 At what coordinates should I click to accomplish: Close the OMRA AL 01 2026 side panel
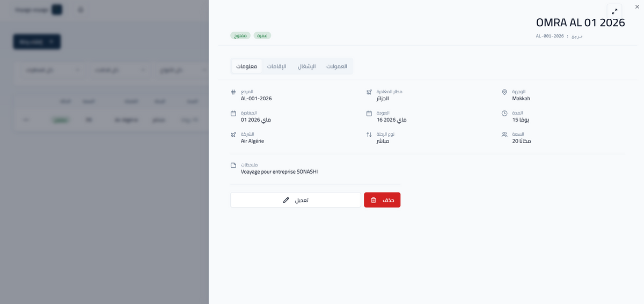[x=637, y=6]
